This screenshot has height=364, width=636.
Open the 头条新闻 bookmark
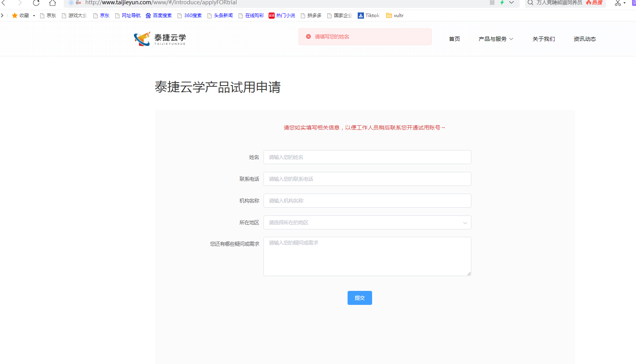click(x=220, y=16)
